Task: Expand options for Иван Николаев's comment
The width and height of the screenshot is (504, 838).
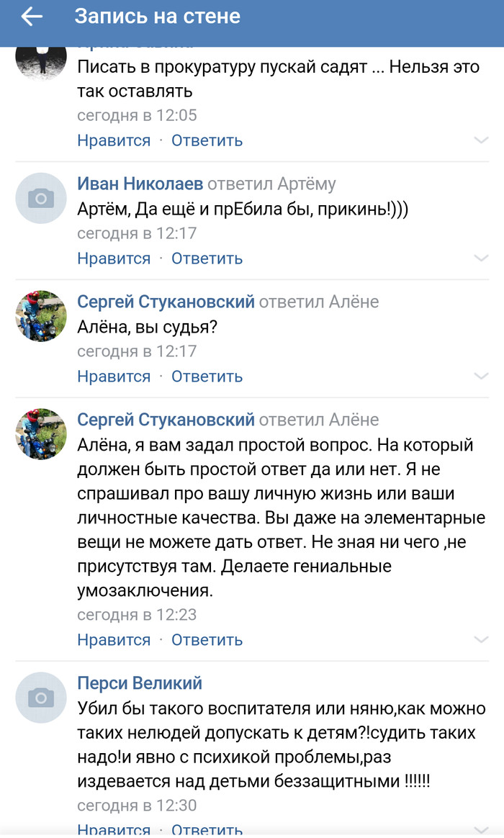Action: click(481, 258)
